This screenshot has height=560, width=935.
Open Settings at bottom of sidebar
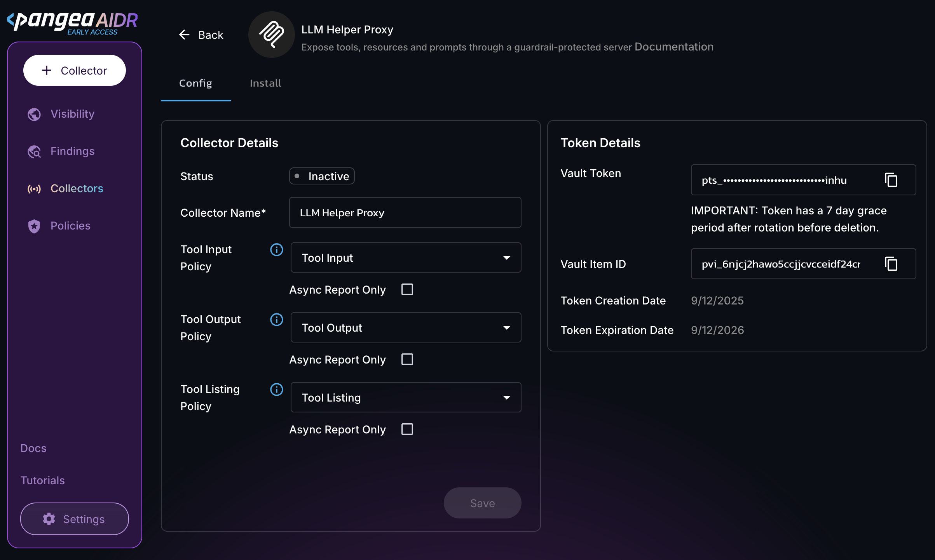74,519
